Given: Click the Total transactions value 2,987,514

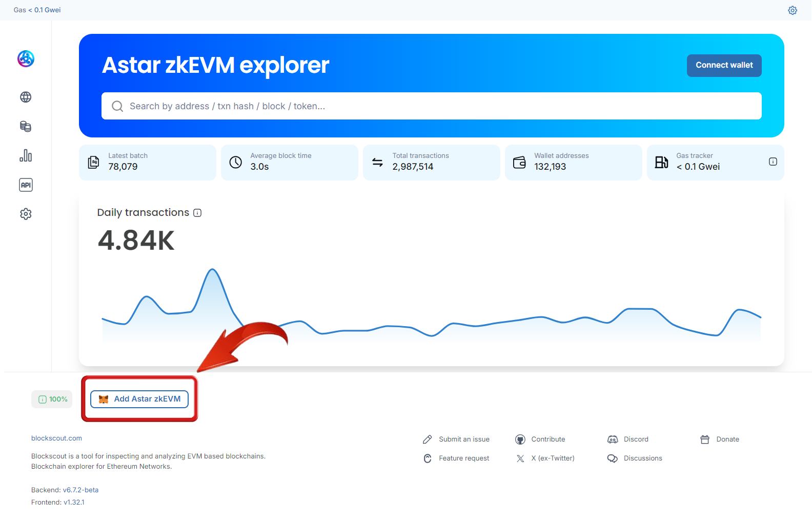Looking at the screenshot, I should (413, 167).
